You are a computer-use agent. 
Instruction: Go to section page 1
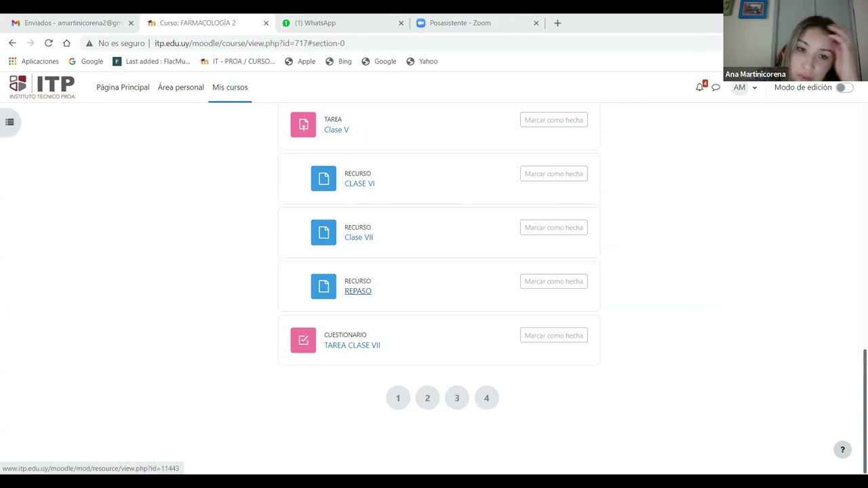pos(398,398)
